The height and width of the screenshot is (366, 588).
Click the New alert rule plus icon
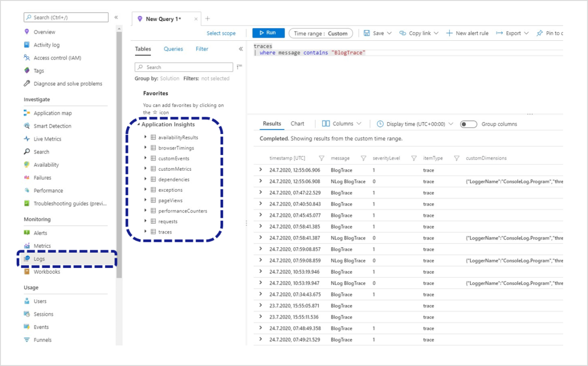(x=449, y=33)
